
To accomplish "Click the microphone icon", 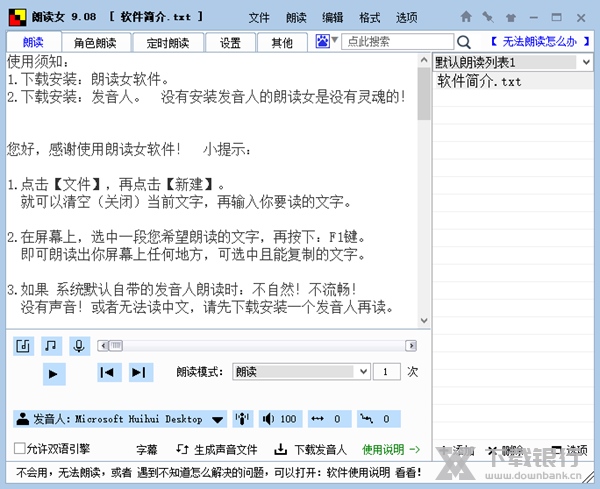I will tap(79, 346).
